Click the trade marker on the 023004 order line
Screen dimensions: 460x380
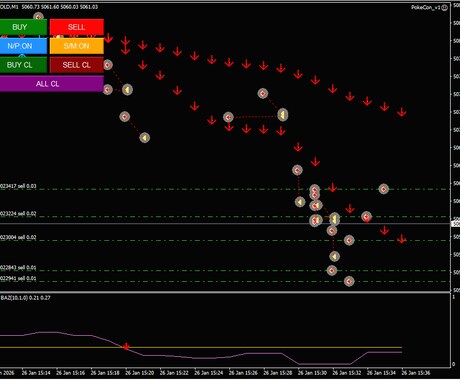tap(349, 240)
